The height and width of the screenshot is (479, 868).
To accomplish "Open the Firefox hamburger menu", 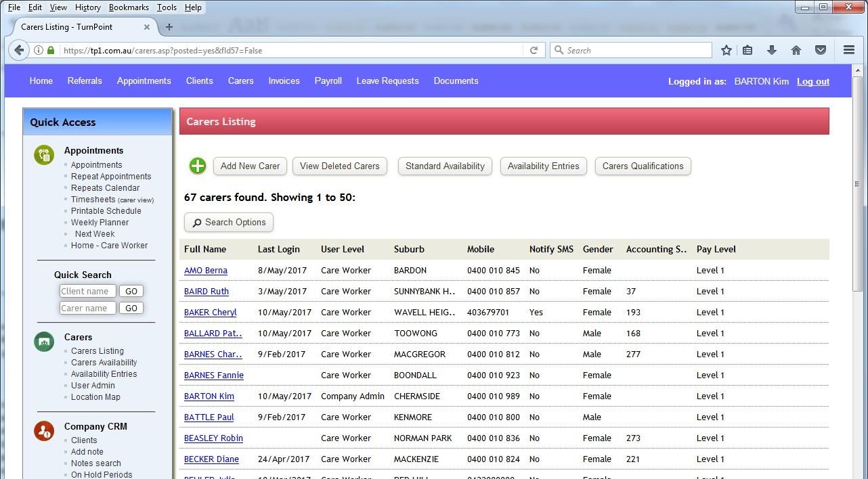I will 848,50.
